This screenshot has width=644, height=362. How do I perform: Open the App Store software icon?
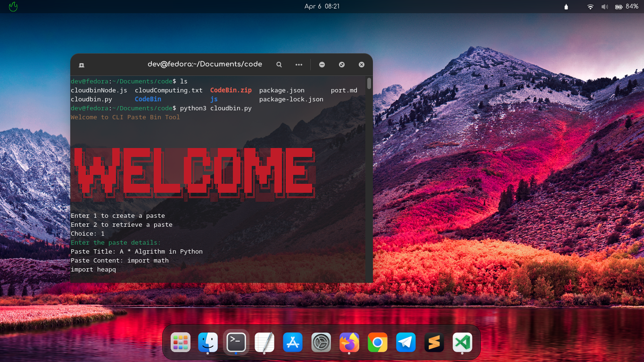click(293, 342)
